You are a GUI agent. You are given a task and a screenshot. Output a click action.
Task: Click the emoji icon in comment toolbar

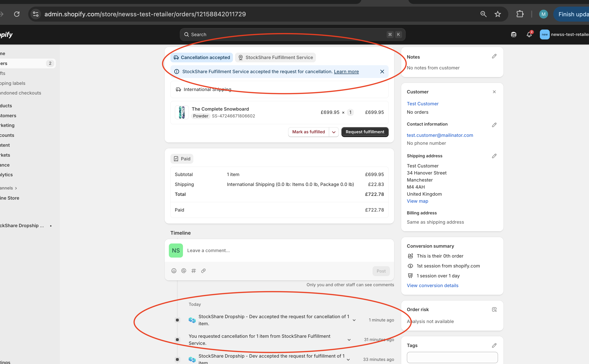point(174,271)
